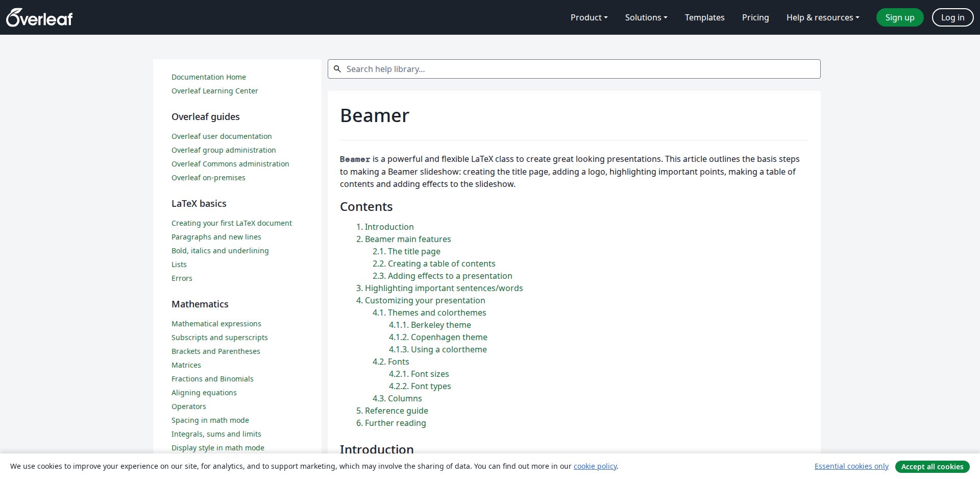The width and height of the screenshot is (980, 479).
Task: Focus the Search help library field
Action: click(x=574, y=69)
